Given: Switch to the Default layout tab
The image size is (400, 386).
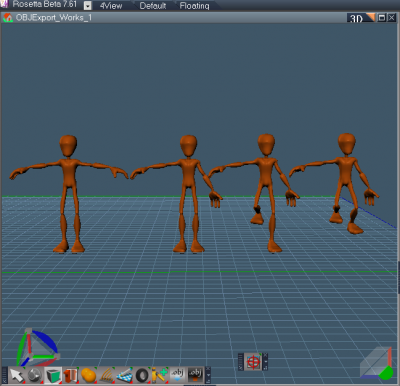Looking at the screenshot, I should [153, 6].
